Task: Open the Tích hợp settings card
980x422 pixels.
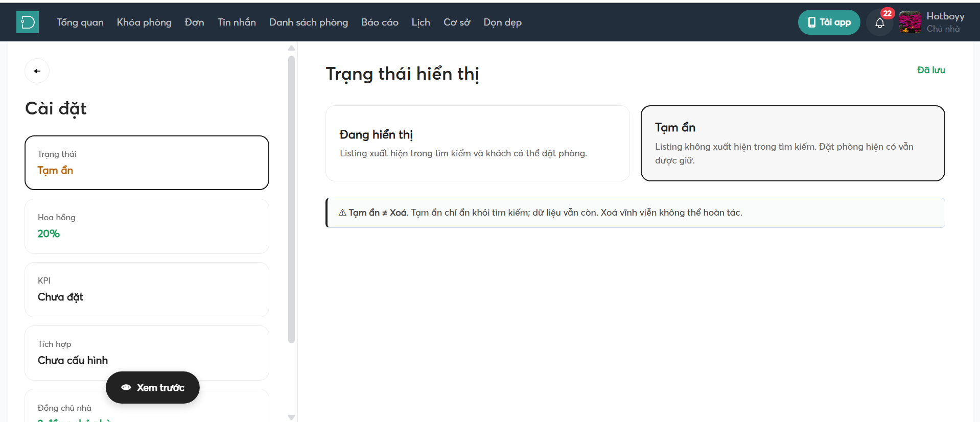Action: (147, 353)
